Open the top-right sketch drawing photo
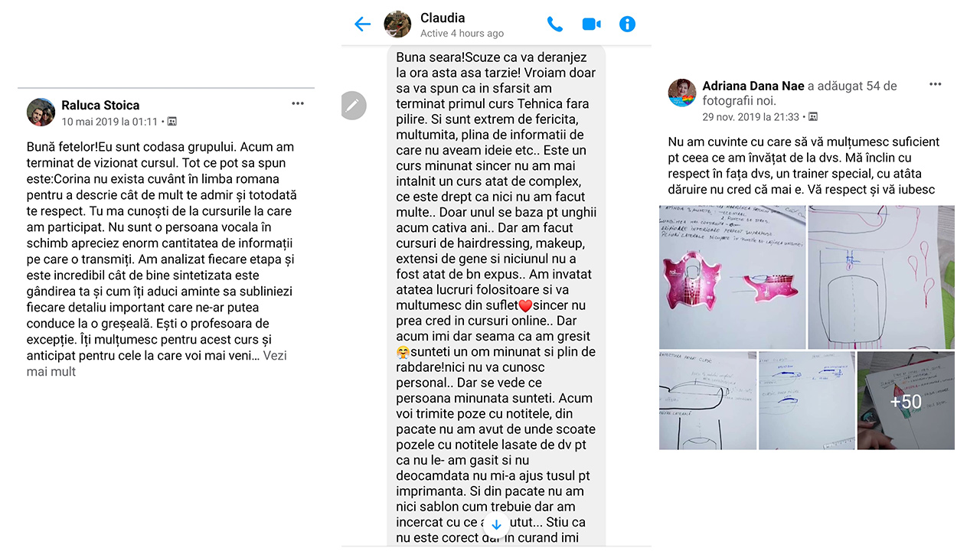 click(x=881, y=277)
